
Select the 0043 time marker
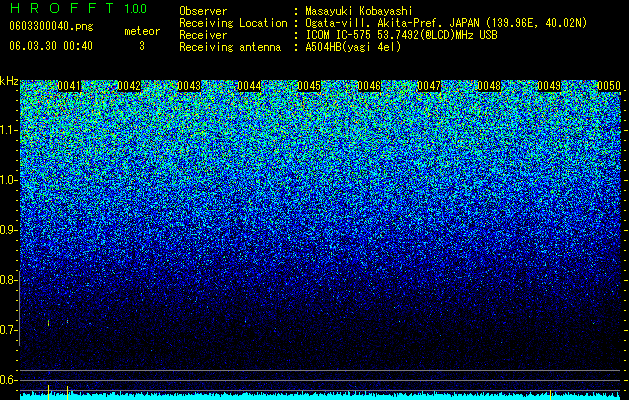[x=189, y=86]
